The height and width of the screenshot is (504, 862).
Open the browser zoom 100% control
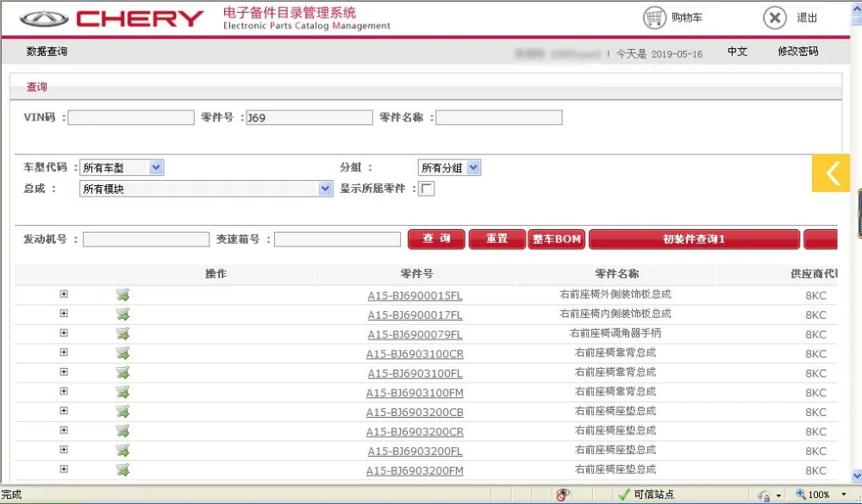pos(821,495)
